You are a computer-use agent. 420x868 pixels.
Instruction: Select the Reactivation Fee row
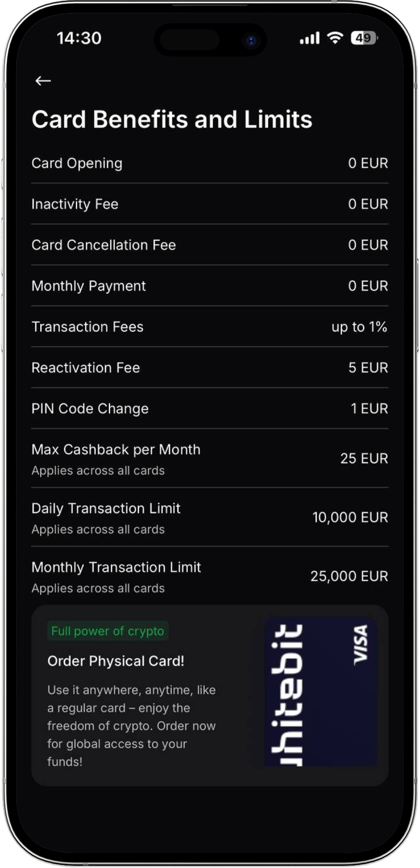point(210,367)
